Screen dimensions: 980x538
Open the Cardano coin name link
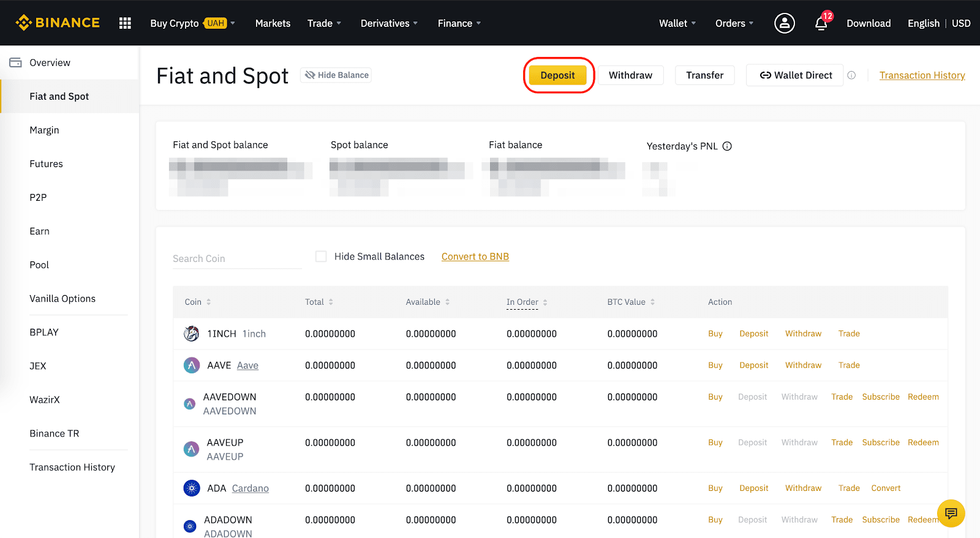[x=251, y=488]
